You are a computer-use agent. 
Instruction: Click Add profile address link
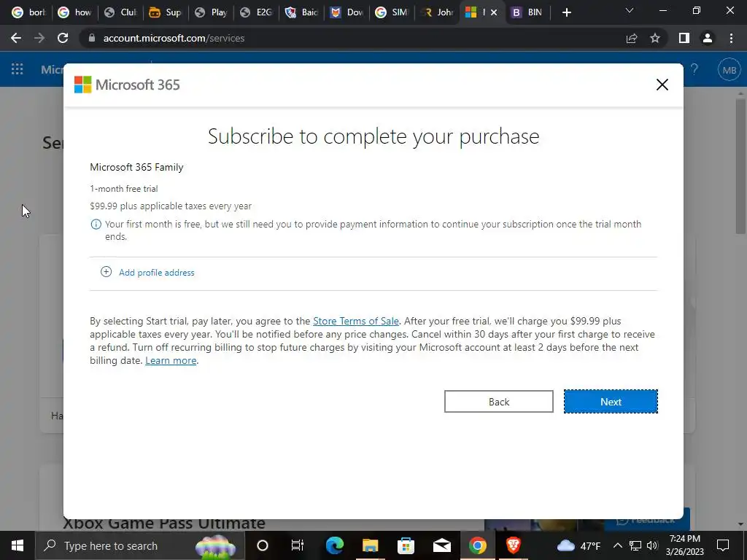click(156, 273)
